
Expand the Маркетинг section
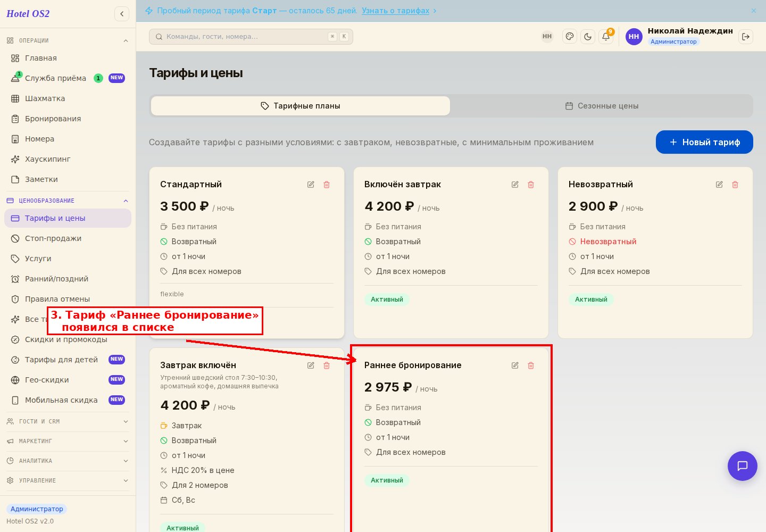[x=68, y=441]
